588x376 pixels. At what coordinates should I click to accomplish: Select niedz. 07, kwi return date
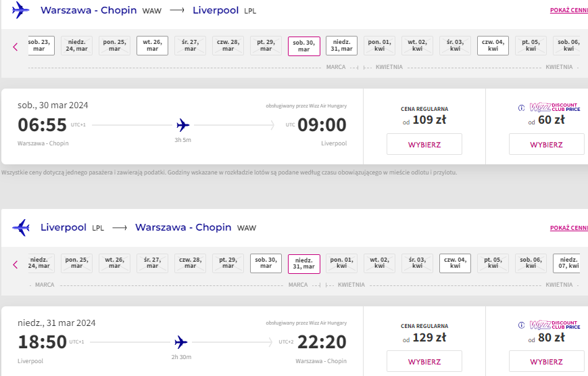[568, 263]
